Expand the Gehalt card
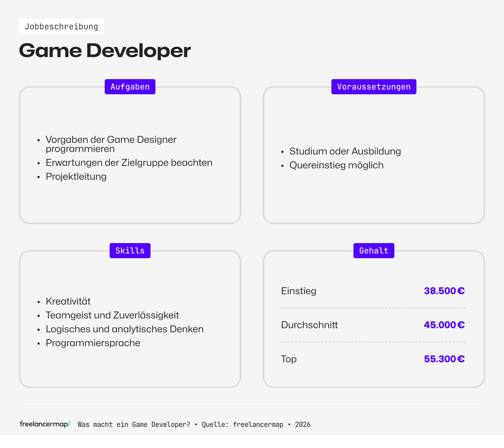Image resolution: width=504 pixels, height=448 pixels. point(374,318)
